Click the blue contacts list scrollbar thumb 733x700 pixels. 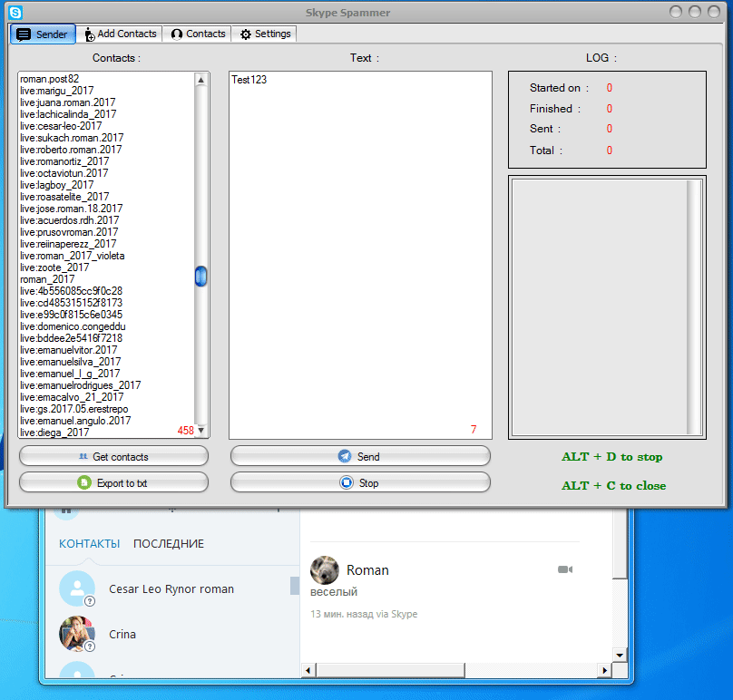200,276
